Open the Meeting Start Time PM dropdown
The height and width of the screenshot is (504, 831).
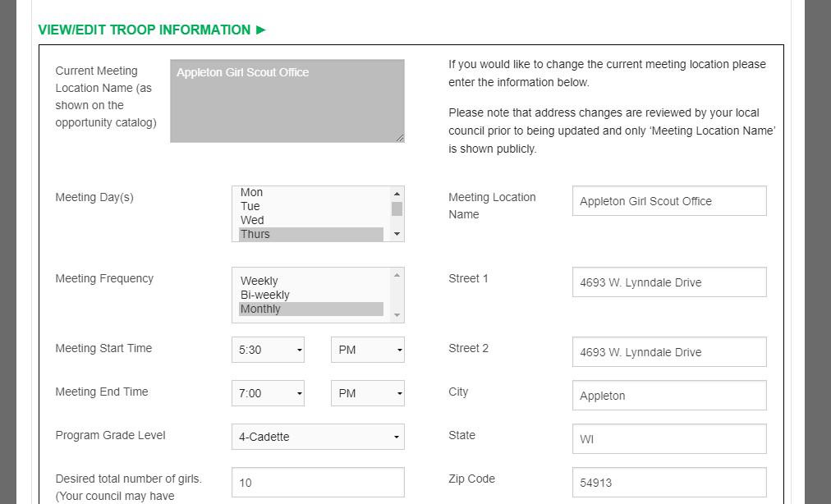pos(368,350)
